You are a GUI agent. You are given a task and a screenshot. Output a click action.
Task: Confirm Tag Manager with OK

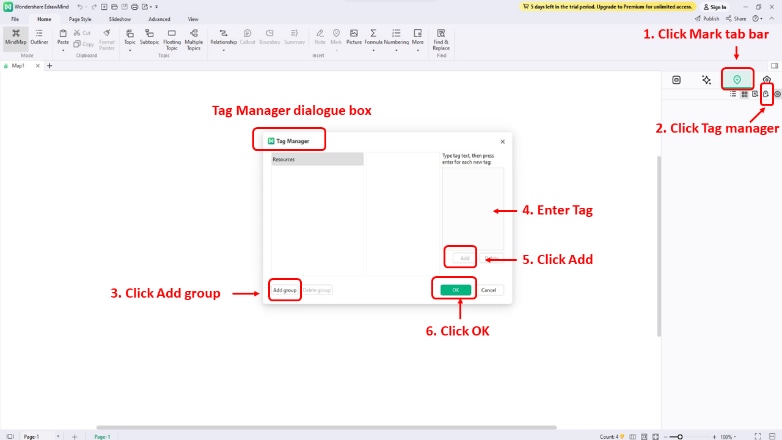(455, 290)
